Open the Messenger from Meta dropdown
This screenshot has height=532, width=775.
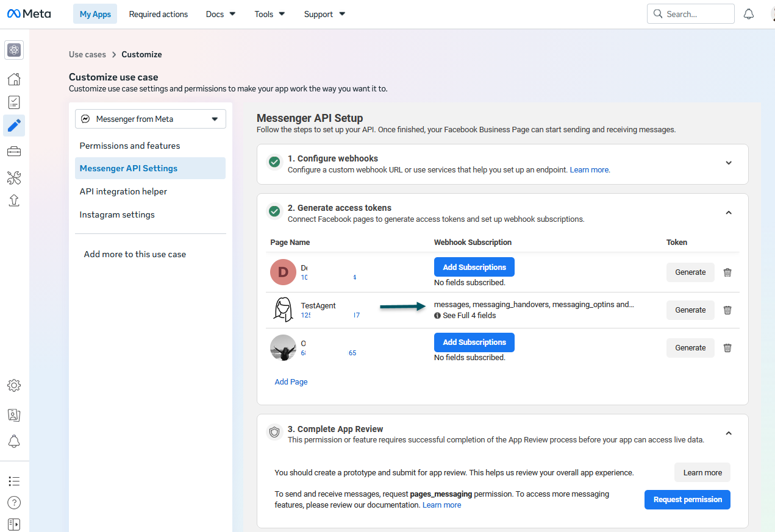tap(151, 119)
